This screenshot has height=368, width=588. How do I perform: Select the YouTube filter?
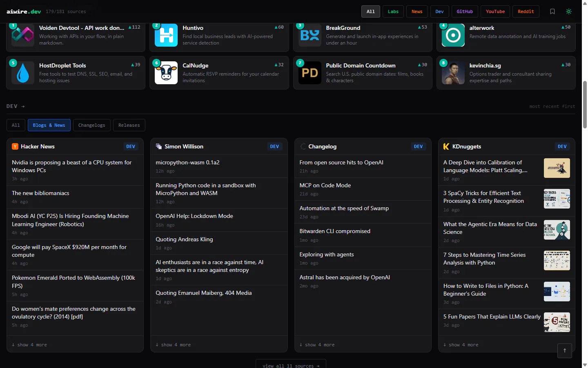(495, 11)
